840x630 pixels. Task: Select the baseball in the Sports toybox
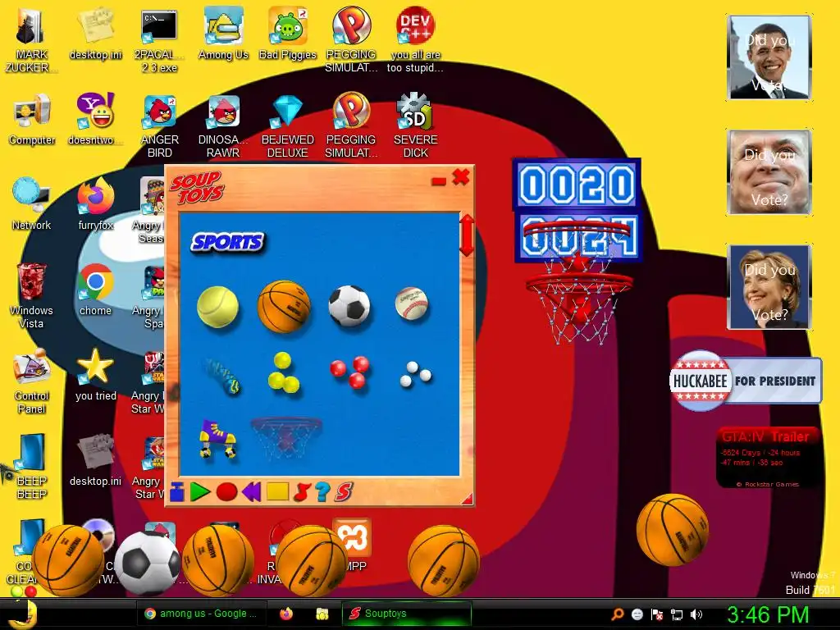point(412,304)
